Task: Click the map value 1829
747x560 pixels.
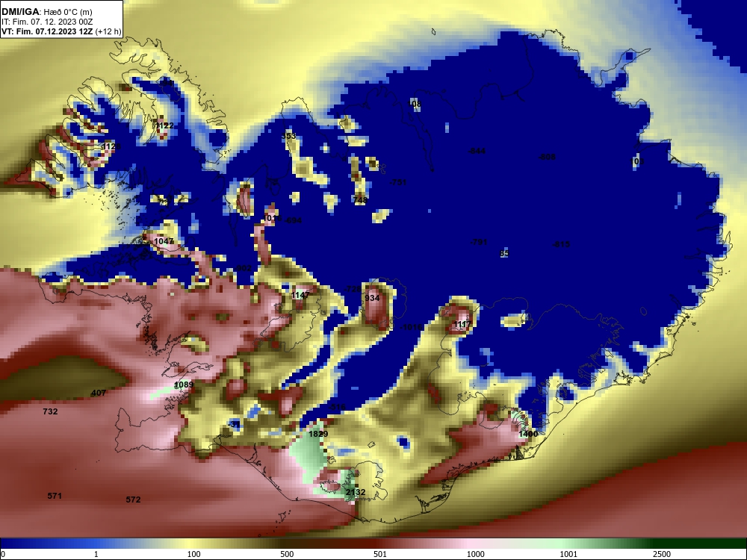Action: point(318,434)
